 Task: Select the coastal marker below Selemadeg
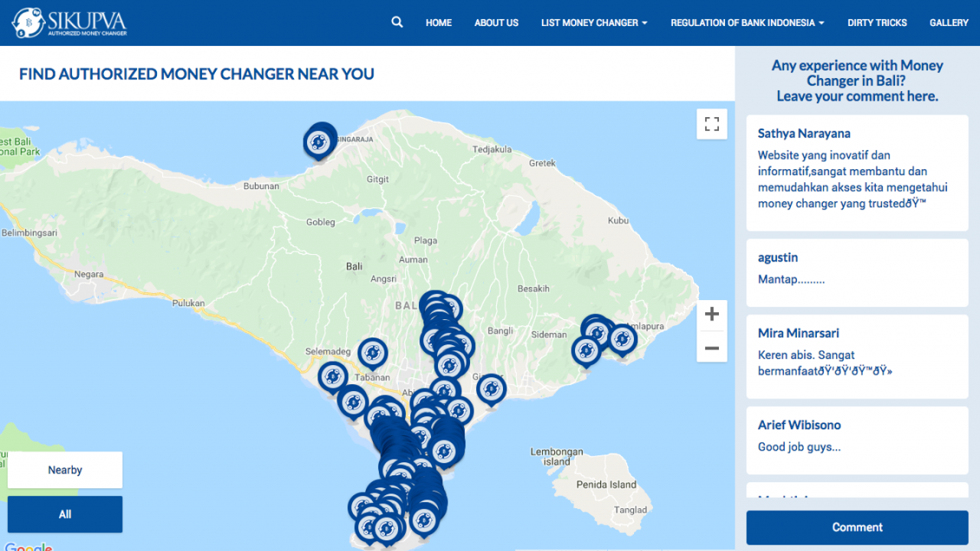[333, 377]
